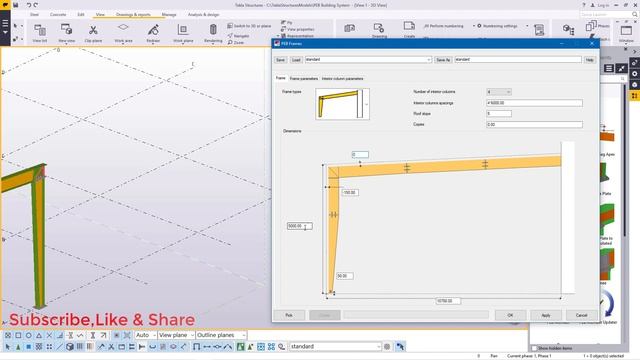Screen dimensions: 640x360
Task: Click the Interior column spacings field
Action: coord(534,103)
